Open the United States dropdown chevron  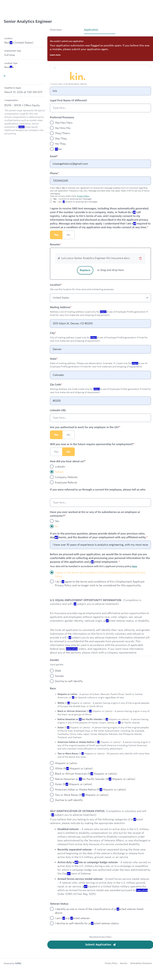[147, 297]
